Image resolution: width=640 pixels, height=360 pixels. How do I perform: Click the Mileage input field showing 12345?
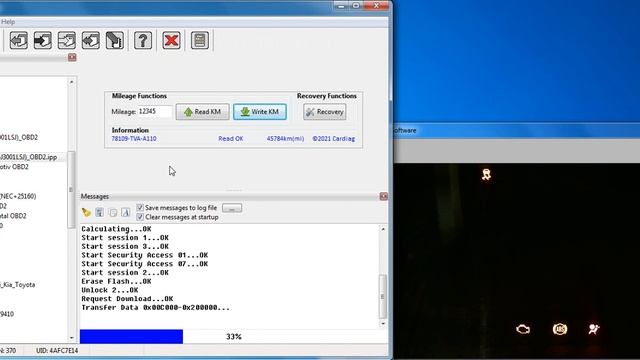point(155,111)
